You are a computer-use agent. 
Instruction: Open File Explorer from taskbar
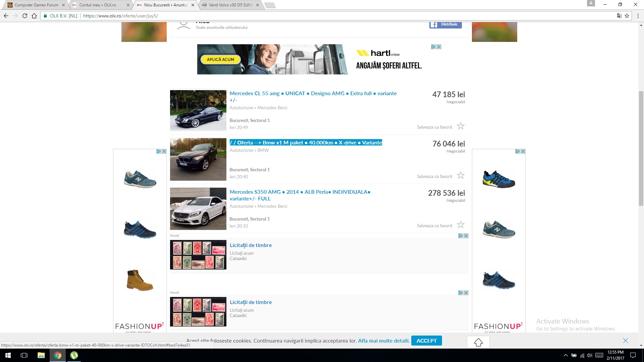tap(41, 355)
